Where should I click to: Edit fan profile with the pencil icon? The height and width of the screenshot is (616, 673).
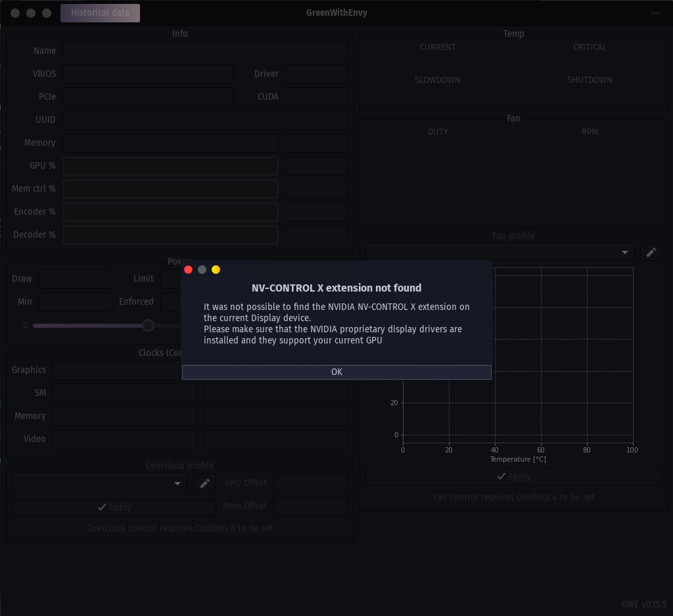pos(651,252)
